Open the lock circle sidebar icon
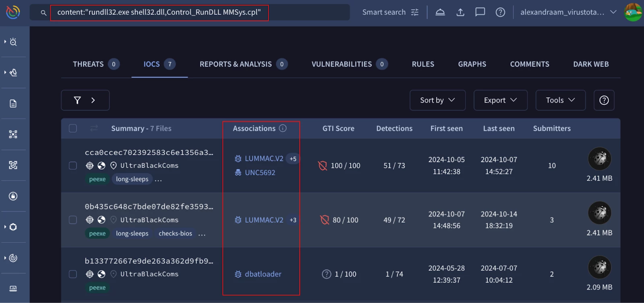Image resolution: width=644 pixels, height=303 pixels. click(x=13, y=196)
